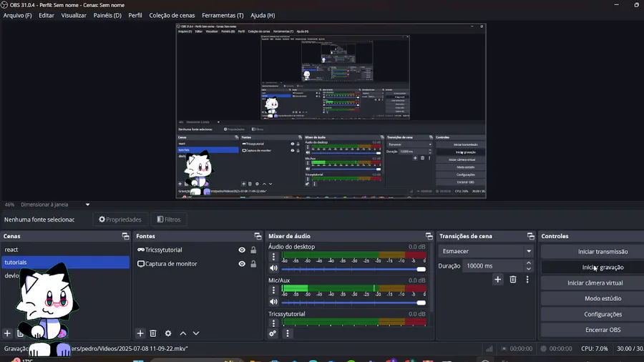Open Áudio do desktop options menu dots
Screen dimensions: 644x362
tap(273, 257)
